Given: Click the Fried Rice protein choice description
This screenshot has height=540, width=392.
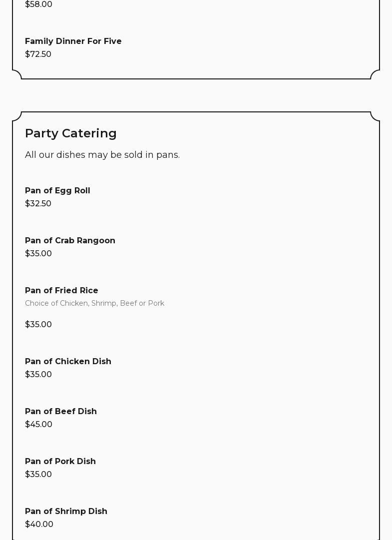Looking at the screenshot, I should (x=94, y=303).
